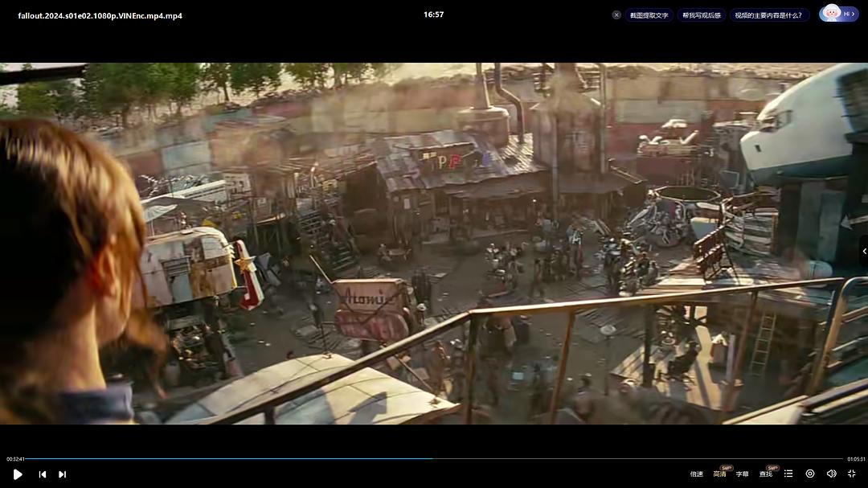Skip to the next video
The width and height of the screenshot is (868, 488).
[62, 474]
